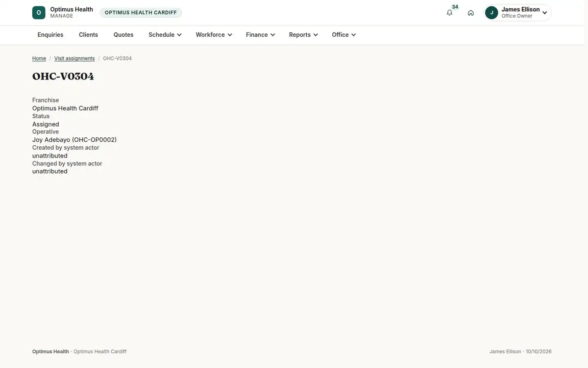The image size is (588, 368).
Task: Navigate to Visit assignments breadcrumb
Action: tap(74, 58)
